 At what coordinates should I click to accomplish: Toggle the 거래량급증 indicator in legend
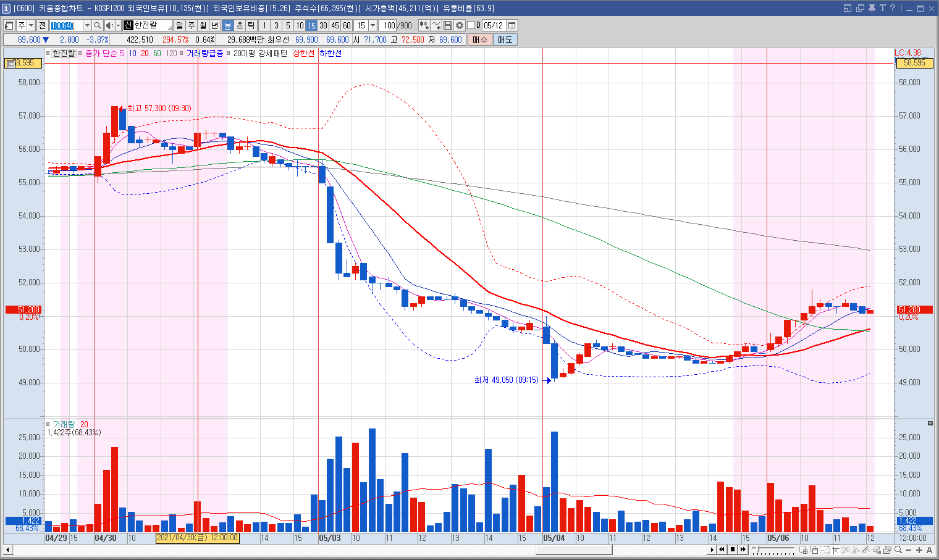204,54
